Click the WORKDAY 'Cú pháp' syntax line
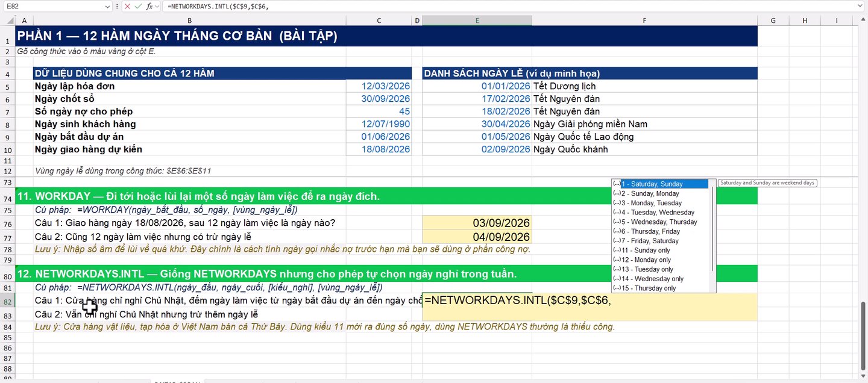The height and width of the screenshot is (383, 868). point(166,210)
